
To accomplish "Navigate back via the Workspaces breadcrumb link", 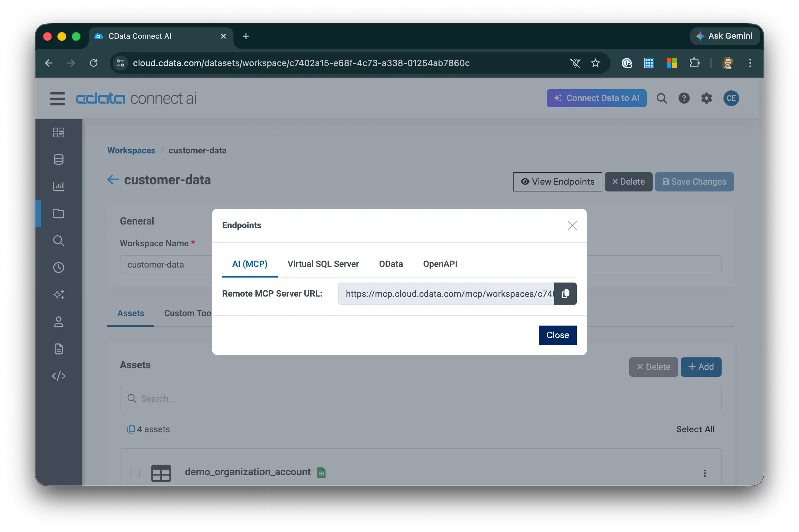I will pyautogui.click(x=131, y=150).
